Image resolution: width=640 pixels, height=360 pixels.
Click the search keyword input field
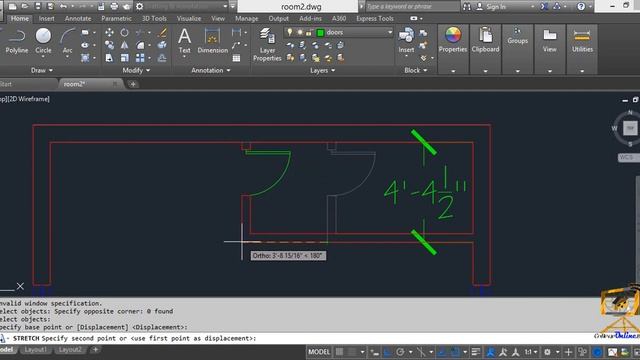point(412,7)
